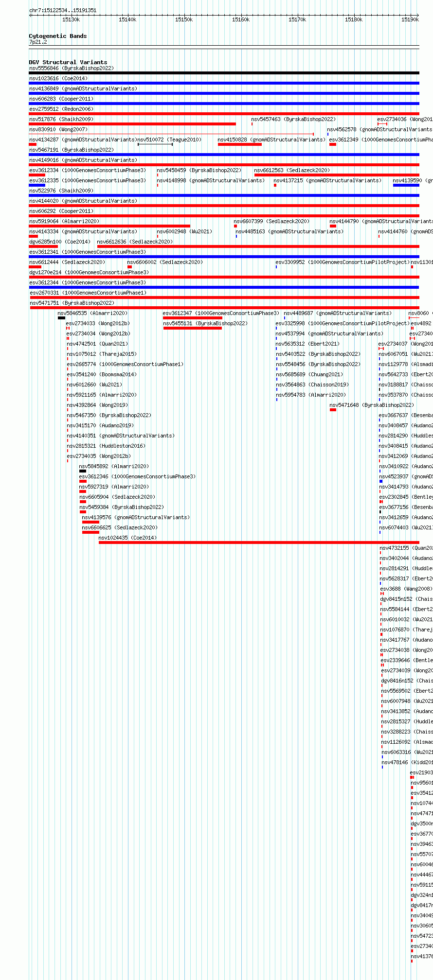Click nsv3564863 (Chaisson2019) label
The image size is (433, 980).
312,385
